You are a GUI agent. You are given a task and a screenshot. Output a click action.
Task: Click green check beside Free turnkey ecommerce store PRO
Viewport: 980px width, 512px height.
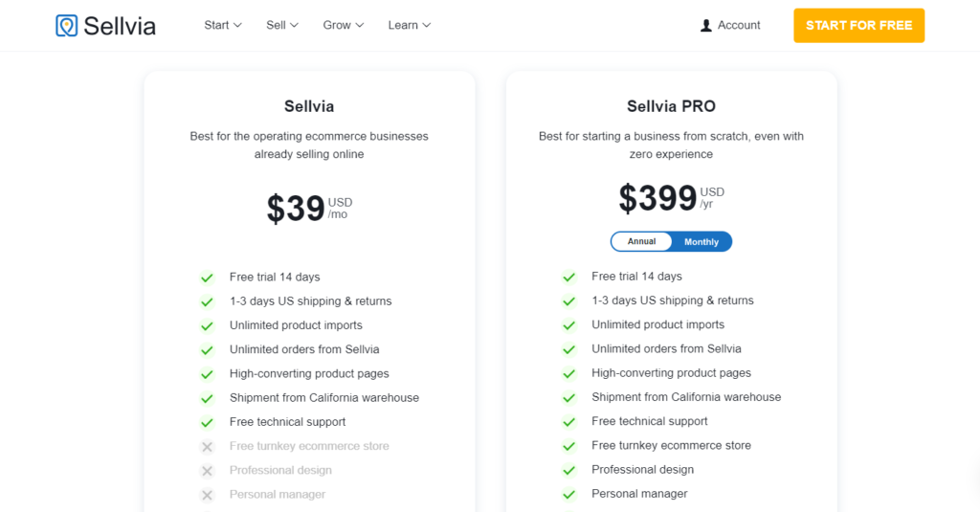[568, 446]
